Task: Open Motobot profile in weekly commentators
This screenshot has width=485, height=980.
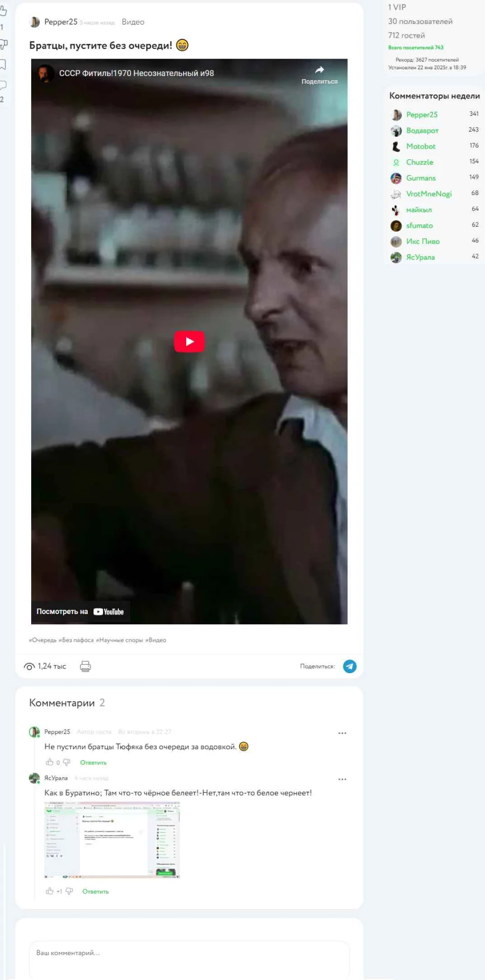Action: 421,146
